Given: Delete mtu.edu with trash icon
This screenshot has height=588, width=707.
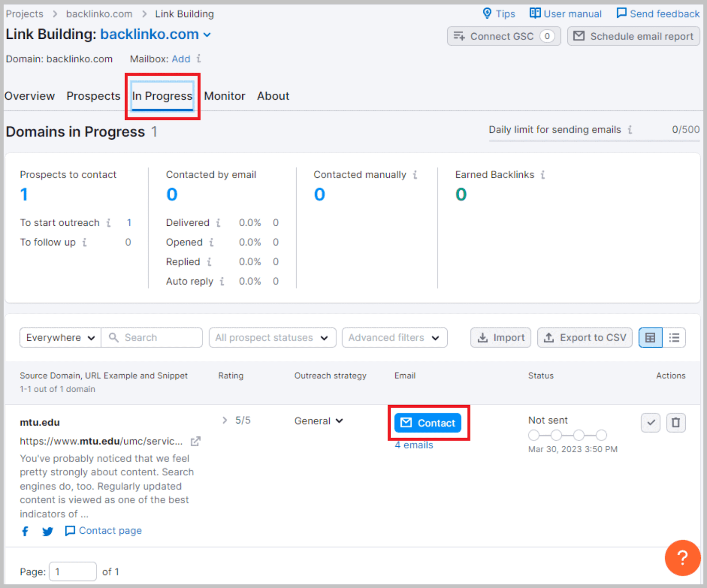Looking at the screenshot, I should [x=676, y=423].
